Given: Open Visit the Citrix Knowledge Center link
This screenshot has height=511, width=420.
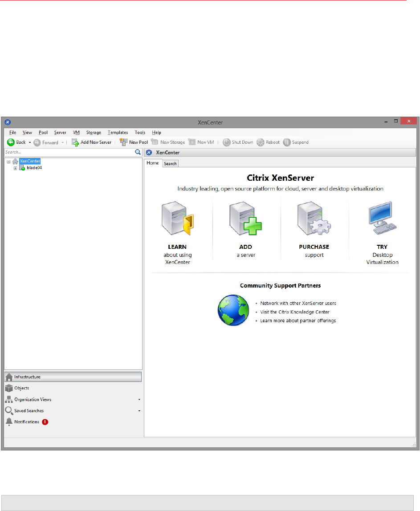Looking at the screenshot, I should pos(295,312).
